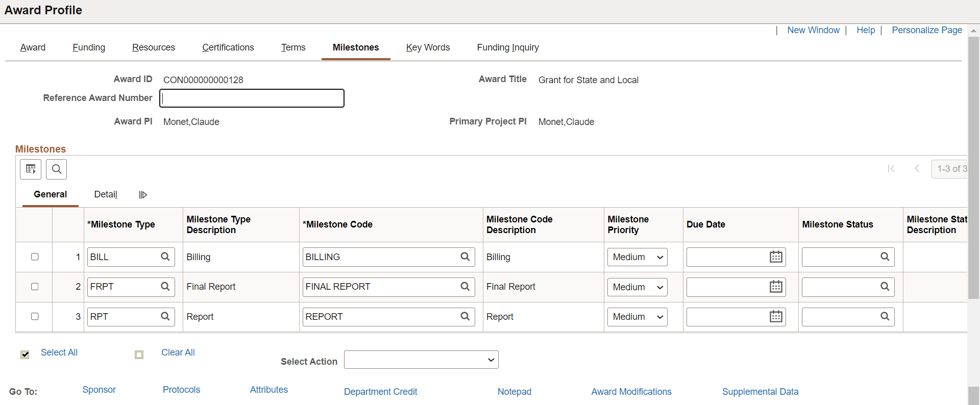
Task: Open lookup for FINAL REPORT milestone code
Action: pyautogui.click(x=465, y=287)
